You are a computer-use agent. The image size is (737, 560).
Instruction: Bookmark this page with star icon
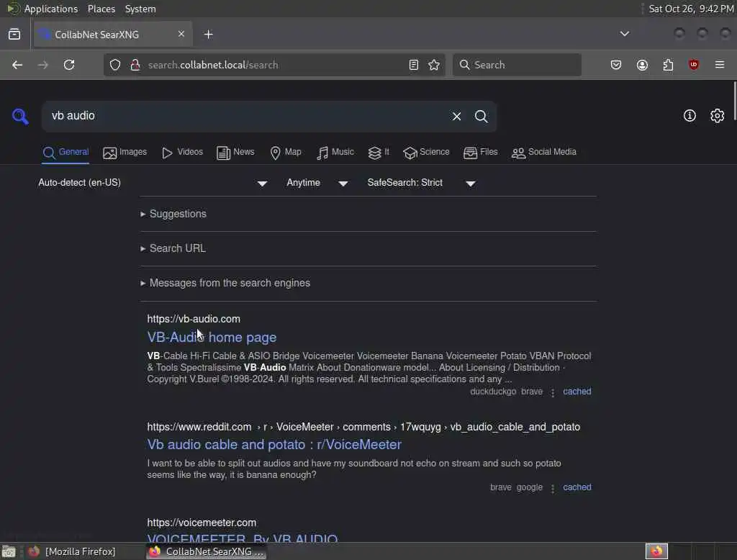[x=434, y=65]
